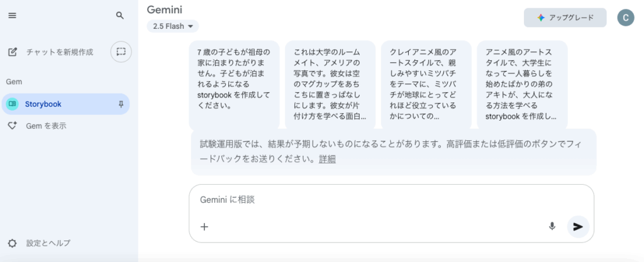
Task: Click the new chat pencil icon
Action: [13, 52]
